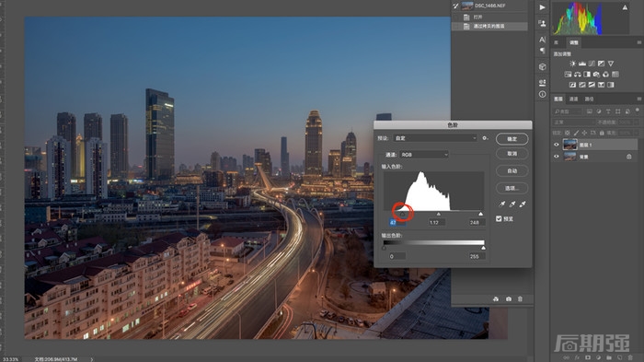The height and width of the screenshot is (362, 644).
Task: Toggle the layer filter on/off switch
Action: (637, 111)
